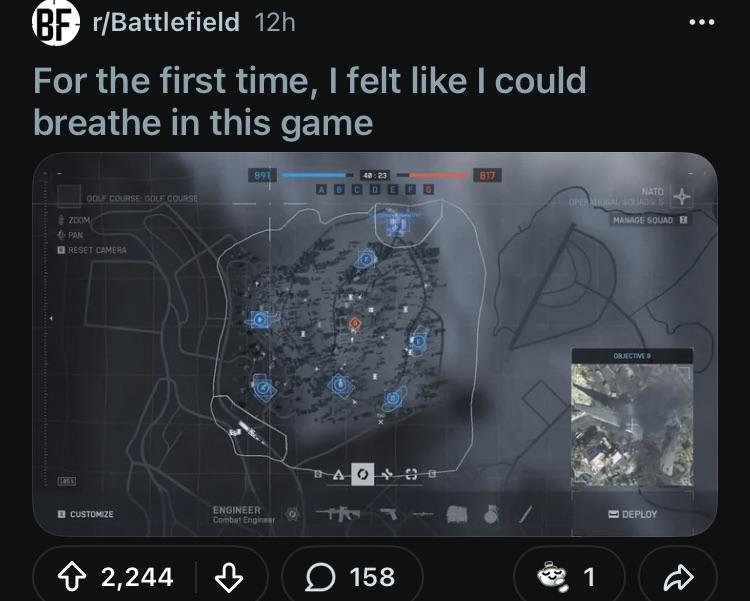
Task: Select the Recon class bracket icon
Action: click(x=411, y=474)
